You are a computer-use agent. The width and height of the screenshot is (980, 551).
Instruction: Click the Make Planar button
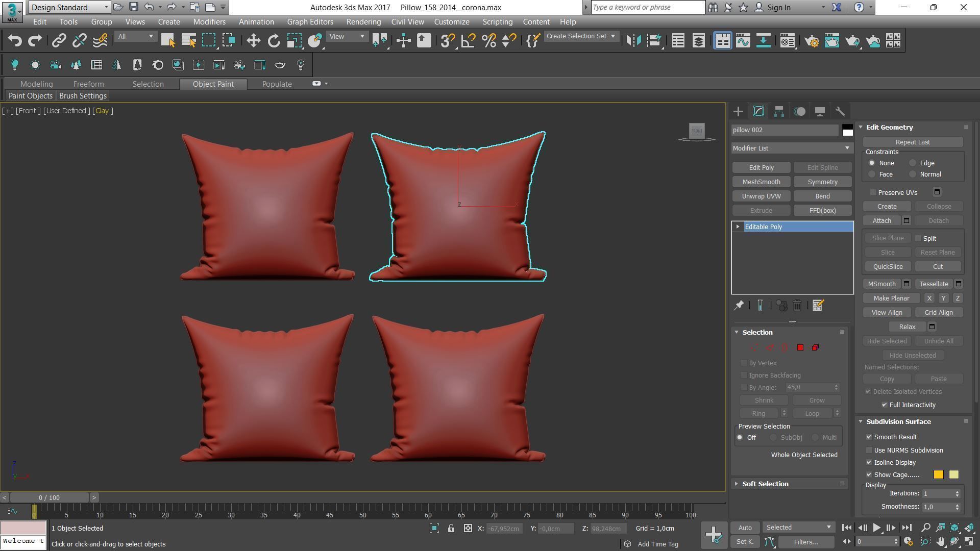click(891, 298)
